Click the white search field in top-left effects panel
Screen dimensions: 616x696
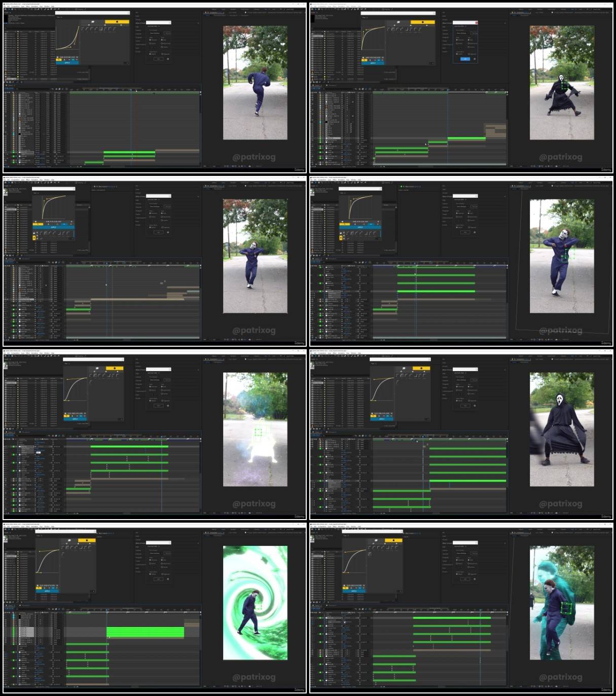(x=159, y=22)
